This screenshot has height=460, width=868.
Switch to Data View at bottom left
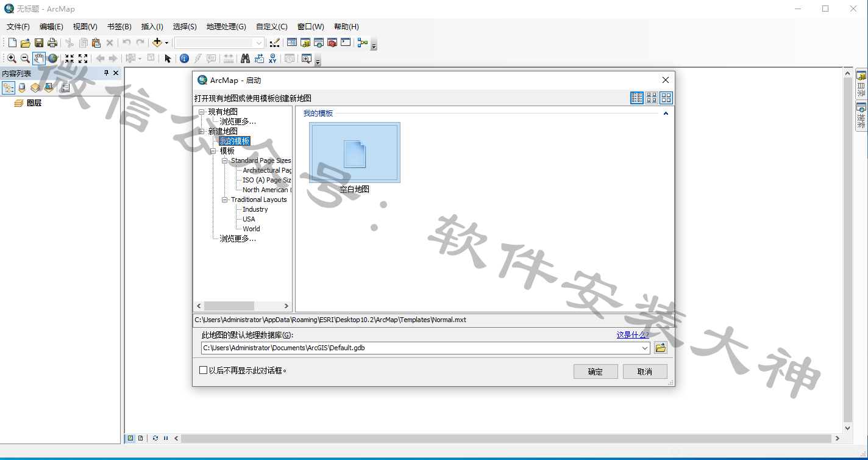(x=130, y=438)
